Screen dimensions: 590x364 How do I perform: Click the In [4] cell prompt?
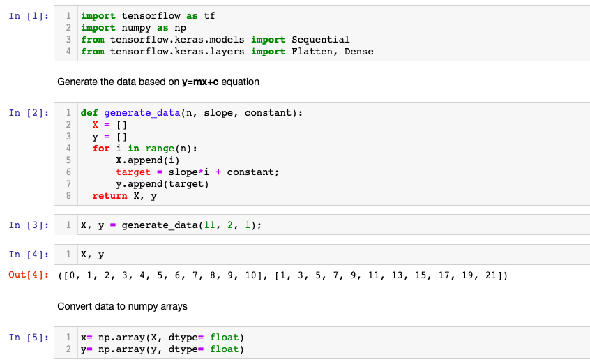pyautogui.click(x=29, y=255)
